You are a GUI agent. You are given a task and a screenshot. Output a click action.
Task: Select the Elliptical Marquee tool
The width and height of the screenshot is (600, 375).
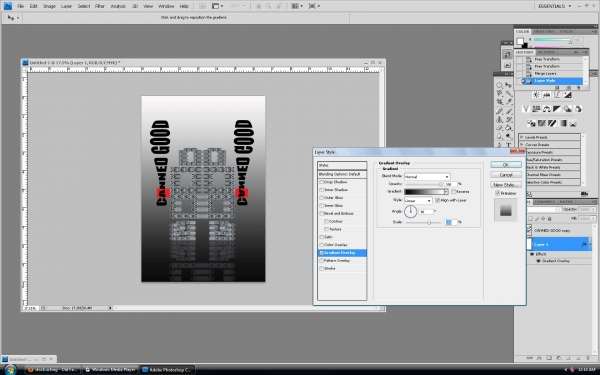click(x=500, y=85)
